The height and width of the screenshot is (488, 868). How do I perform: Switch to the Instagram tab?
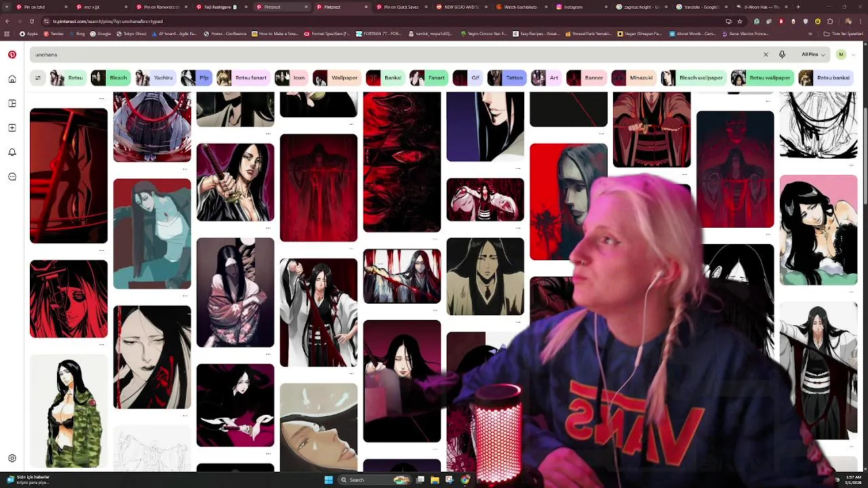tap(580, 7)
